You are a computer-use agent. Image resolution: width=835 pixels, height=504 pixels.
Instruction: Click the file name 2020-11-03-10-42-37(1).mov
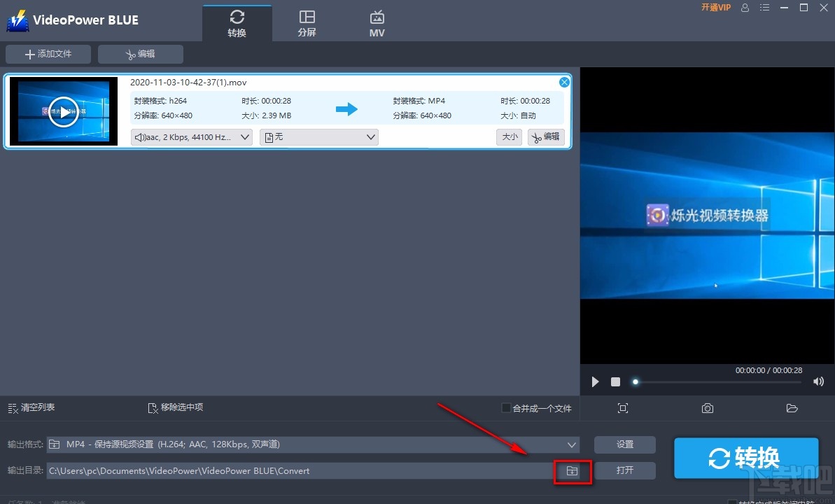point(188,83)
